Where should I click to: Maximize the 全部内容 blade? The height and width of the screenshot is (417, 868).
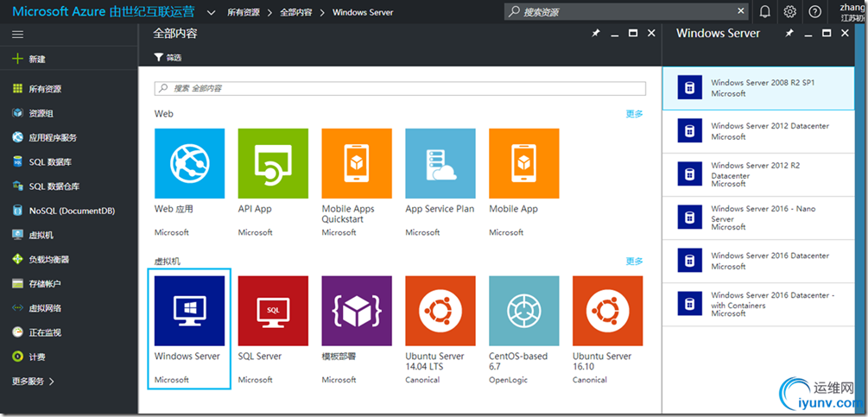[x=633, y=34]
